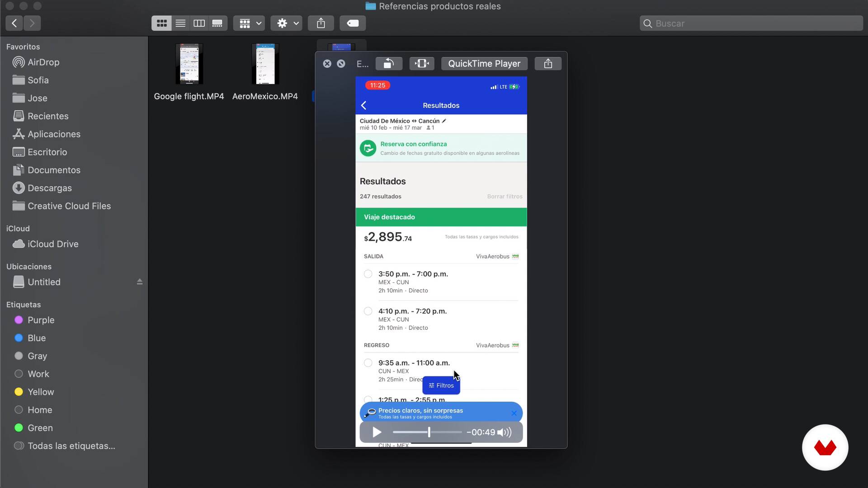The height and width of the screenshot is (488, 868).
Task: Click Borrar filtros link
Action: pos(505,197)
